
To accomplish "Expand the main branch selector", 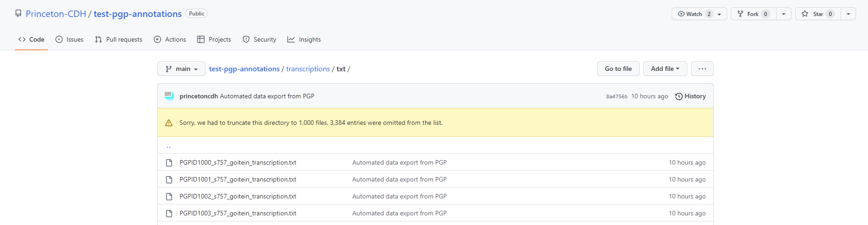I will click(181, 69).
